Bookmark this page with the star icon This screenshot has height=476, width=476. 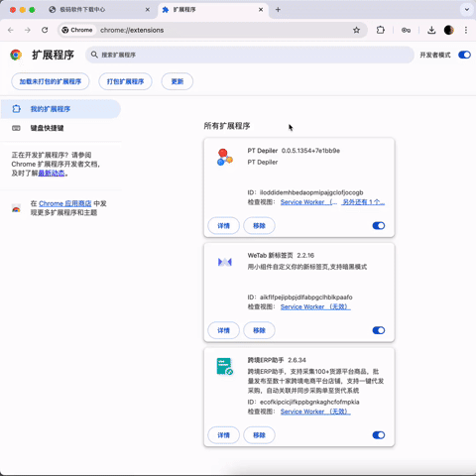(356, 30)
